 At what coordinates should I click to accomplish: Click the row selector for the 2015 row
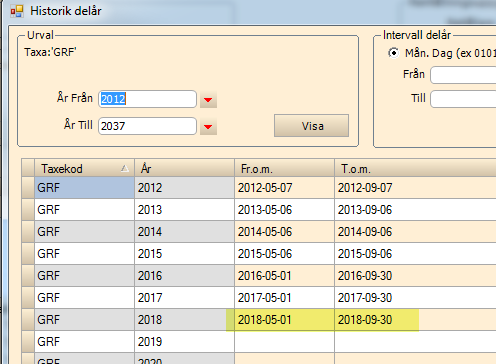[x=28, y=254]
